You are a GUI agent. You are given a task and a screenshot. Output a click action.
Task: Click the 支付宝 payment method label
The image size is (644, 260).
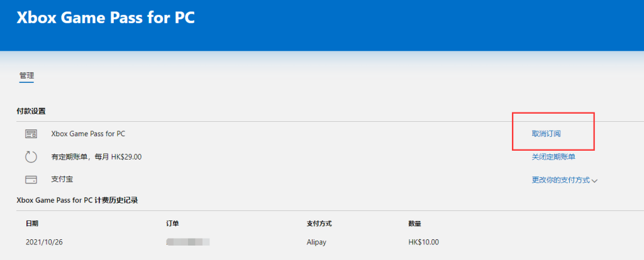point(62,179)
